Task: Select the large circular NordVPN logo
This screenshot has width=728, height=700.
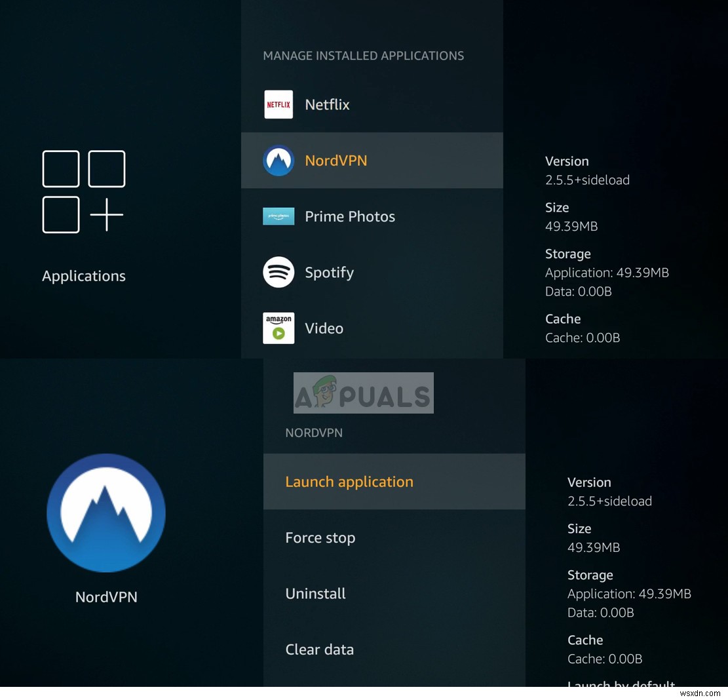Action: [x=105, y=512]
